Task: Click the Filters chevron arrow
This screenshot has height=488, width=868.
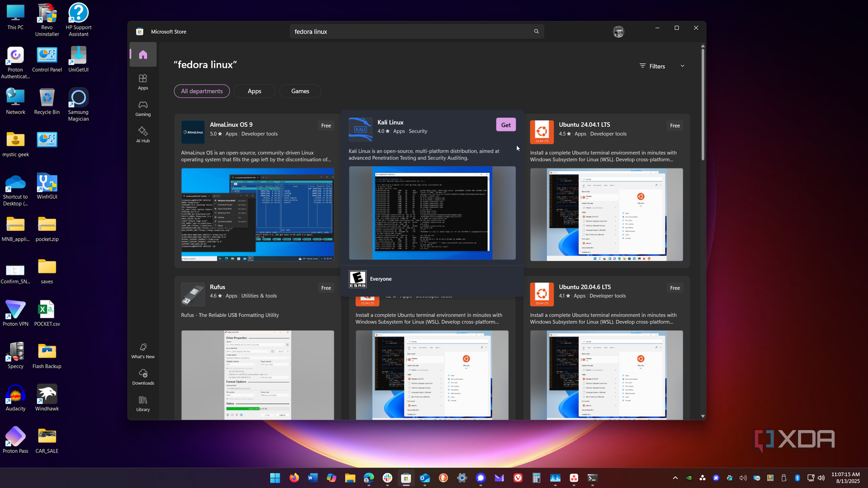Action: 682,66
